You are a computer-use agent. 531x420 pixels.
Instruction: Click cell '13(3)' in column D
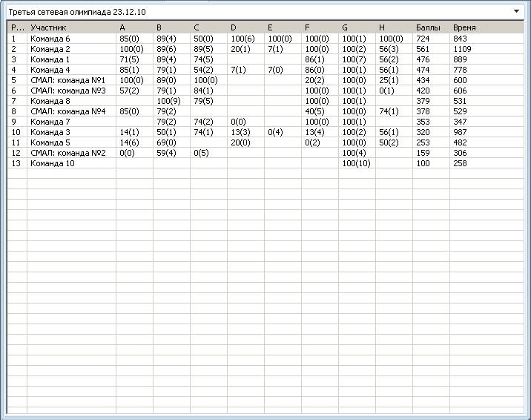tap(240, 132)
